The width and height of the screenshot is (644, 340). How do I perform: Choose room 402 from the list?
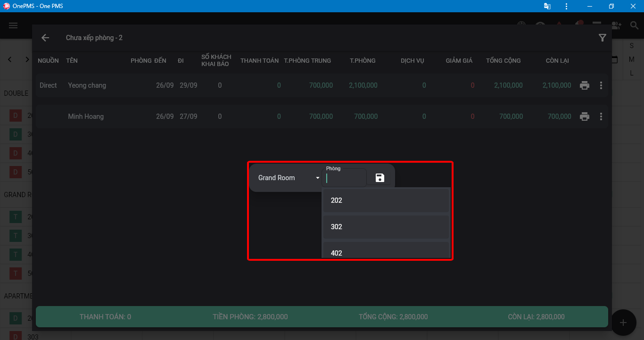(x=386, y=250)
